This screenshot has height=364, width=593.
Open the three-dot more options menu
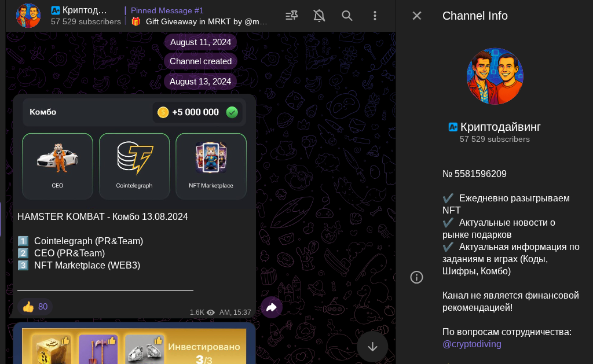pos(375,16)
